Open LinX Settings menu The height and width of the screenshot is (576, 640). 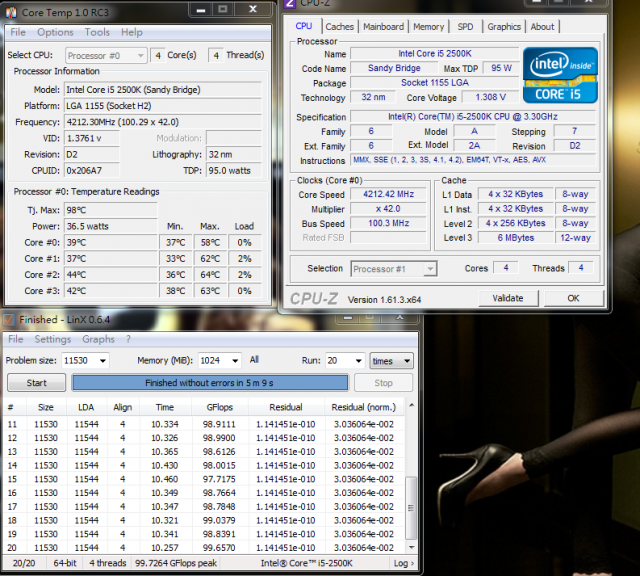click(x=53, y=339)
